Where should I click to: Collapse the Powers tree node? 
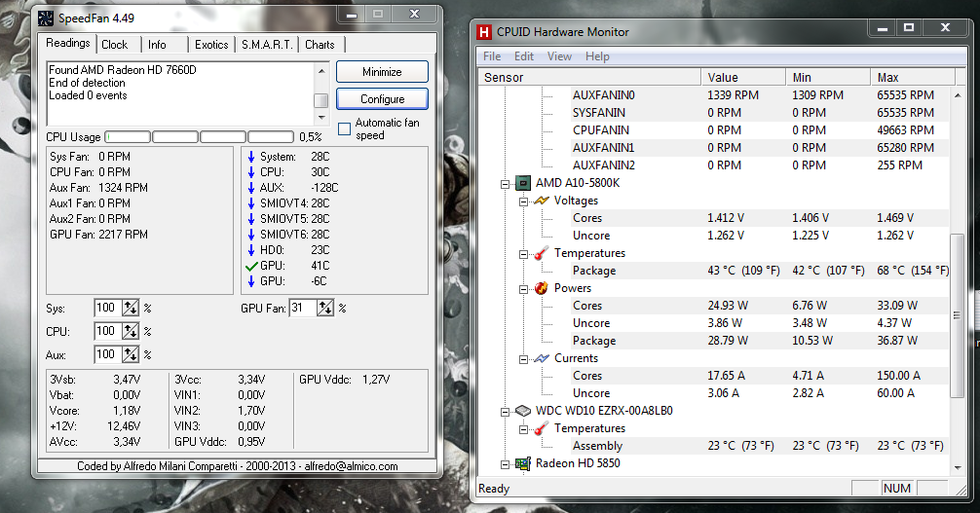pos(524,289)
